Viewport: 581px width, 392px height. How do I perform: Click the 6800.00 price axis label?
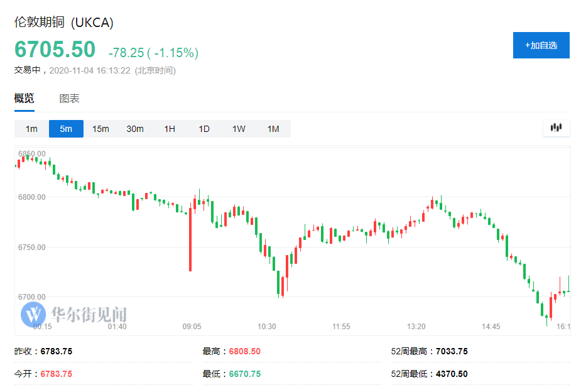click(x=32, y=197)
